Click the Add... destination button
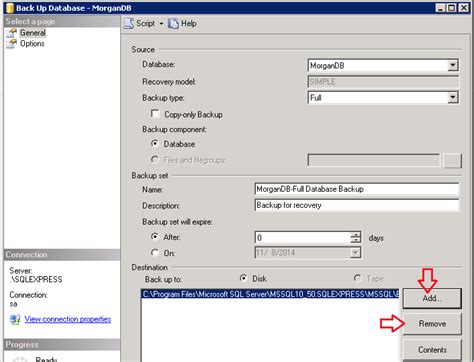474x362 pixels. (x=432, y=298)
